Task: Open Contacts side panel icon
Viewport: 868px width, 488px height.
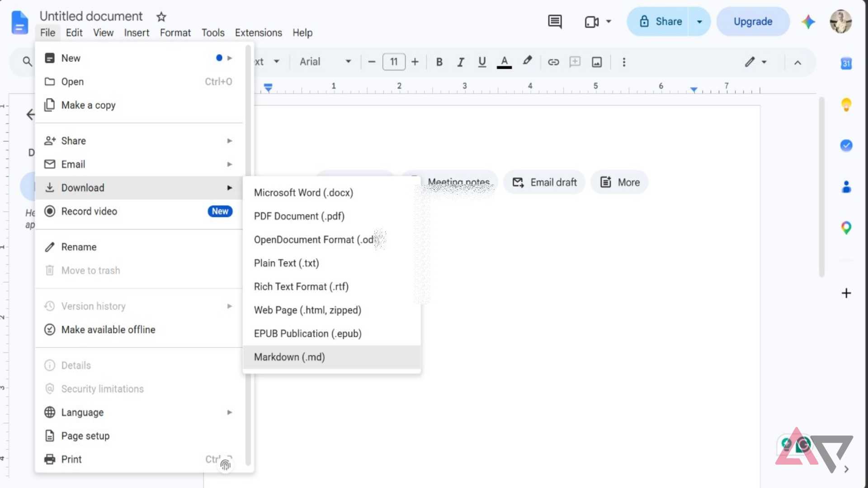Action: coord(846,187)
